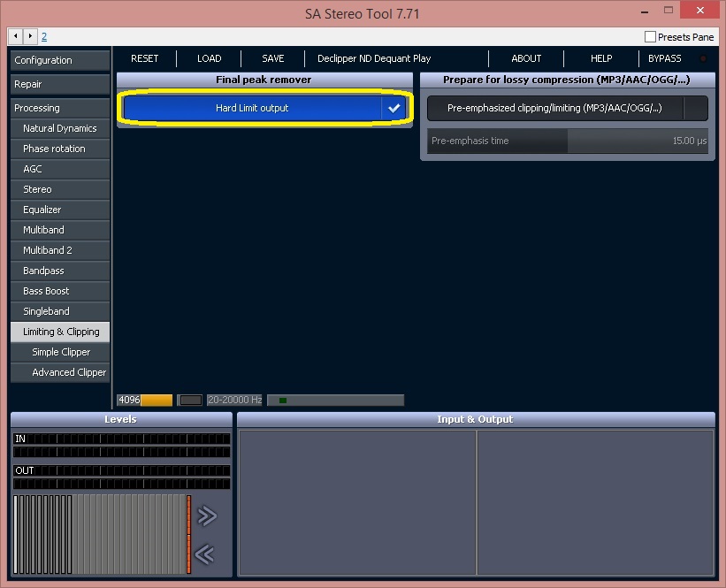The image size is (726, 588).
Task: Open the ABOUT dialog
Action: 526,58
